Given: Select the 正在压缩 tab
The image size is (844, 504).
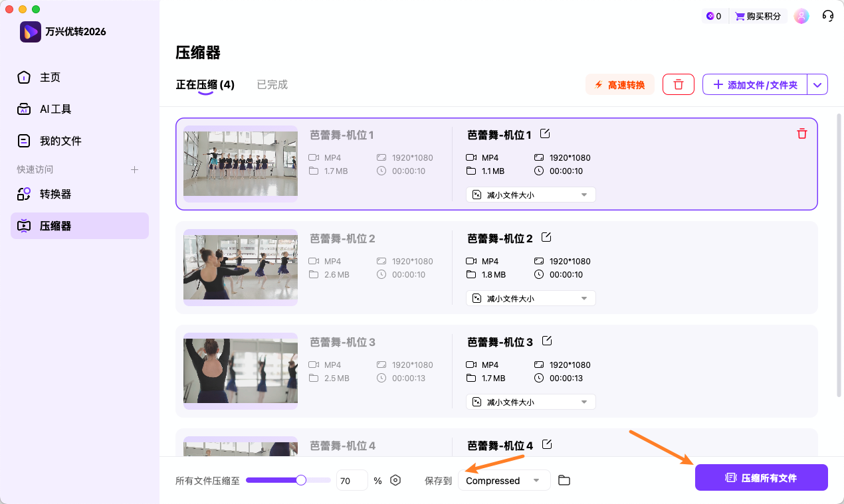Looking at the screenshot, I should [205, 84].
